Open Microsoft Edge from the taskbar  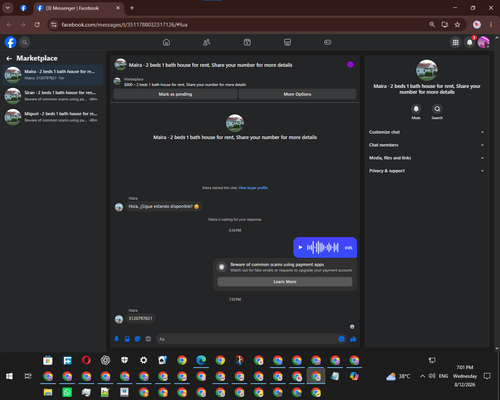[201, 360]
